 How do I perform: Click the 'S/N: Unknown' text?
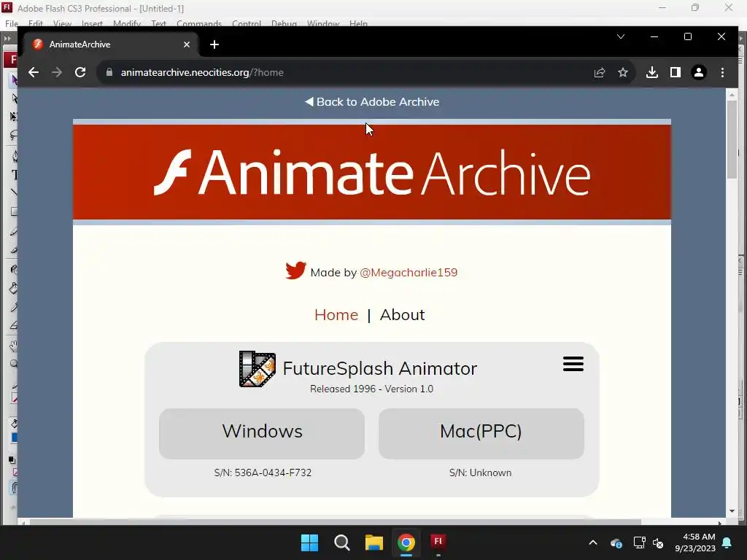[x=480, y=472]
